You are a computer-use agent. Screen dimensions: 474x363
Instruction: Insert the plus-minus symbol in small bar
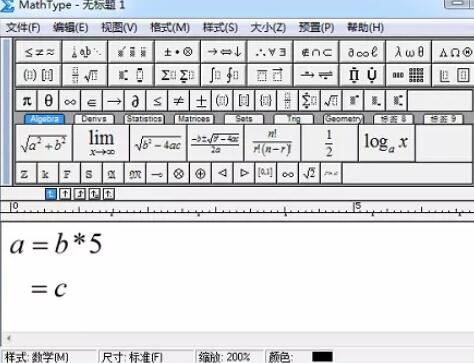point(201,100)
